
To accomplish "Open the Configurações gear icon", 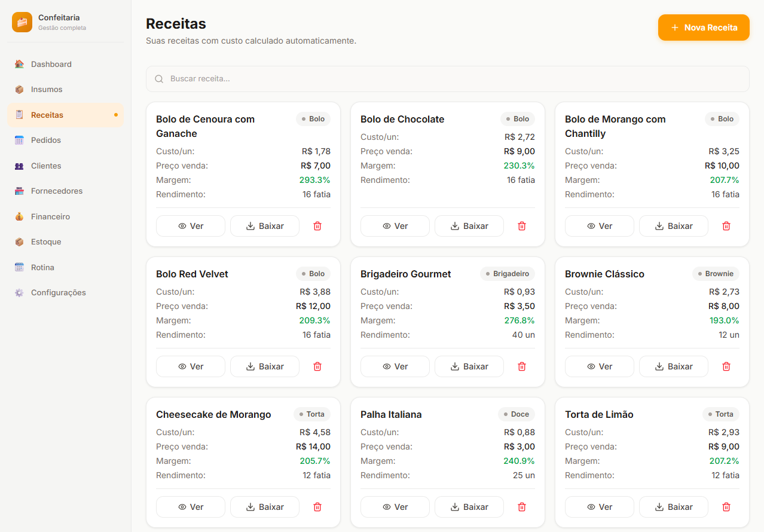I will pyautogui.click(x=20, y=292).
